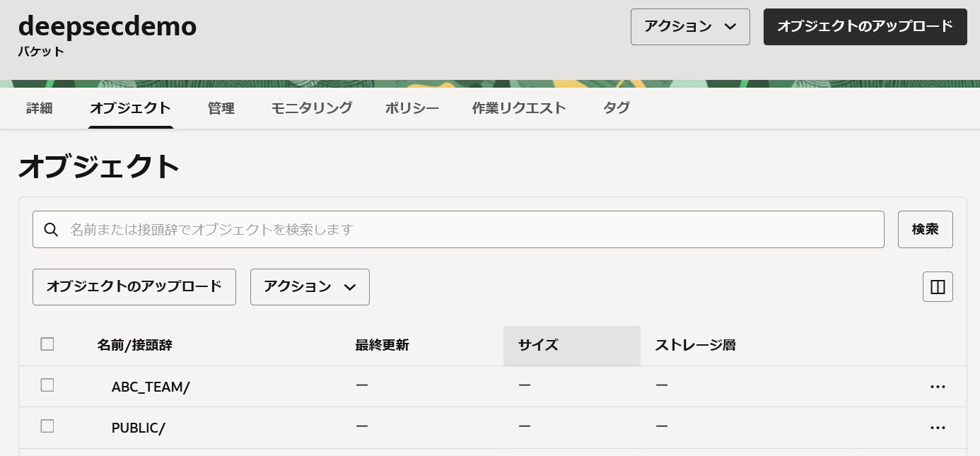This screenshot has height=456, width=980.
Task: Expand the アクション dropdown above the table
Action: coord(310,287)
